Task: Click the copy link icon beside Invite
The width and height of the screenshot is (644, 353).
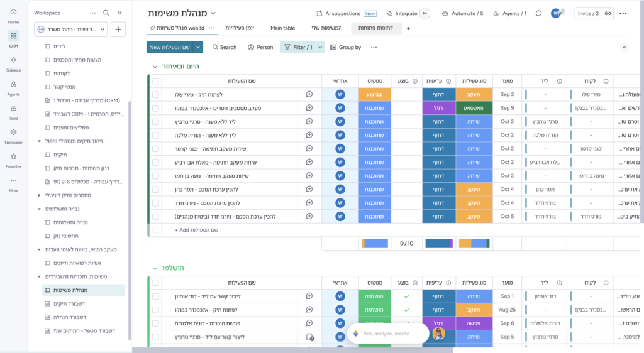Action: pos(608,14)
